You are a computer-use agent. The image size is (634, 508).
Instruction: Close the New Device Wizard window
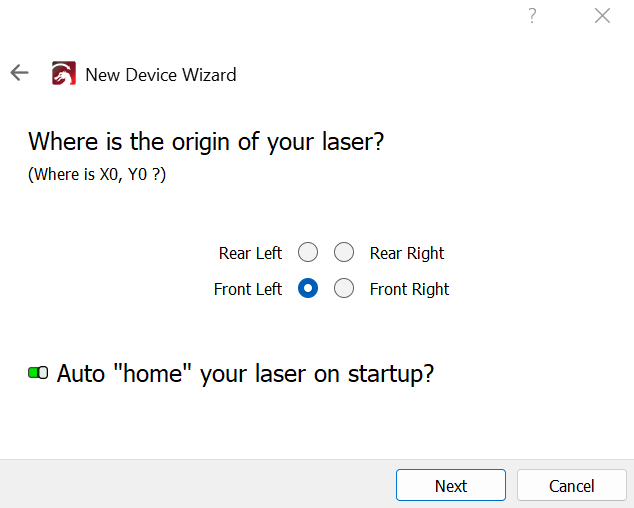tap(602, 16)
